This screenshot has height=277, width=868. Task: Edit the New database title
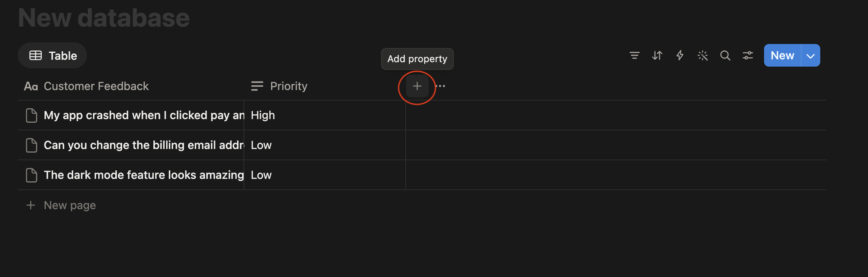coord(104,18)
